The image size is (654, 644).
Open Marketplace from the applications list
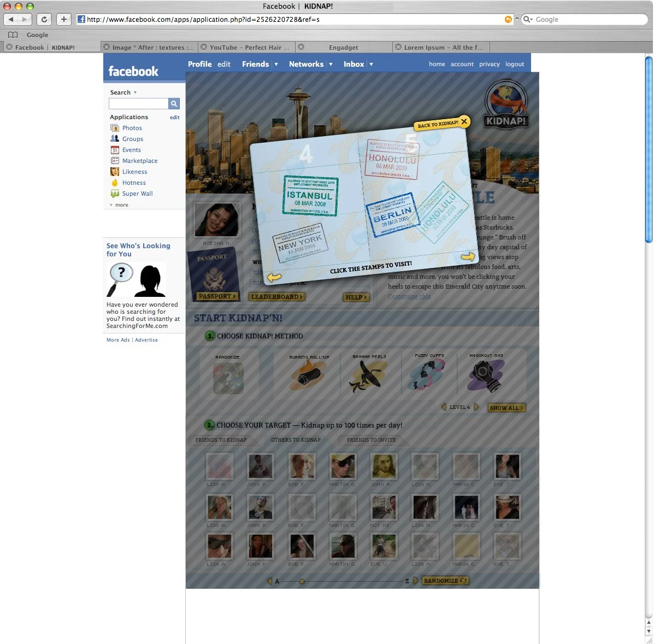click(140, 161)
